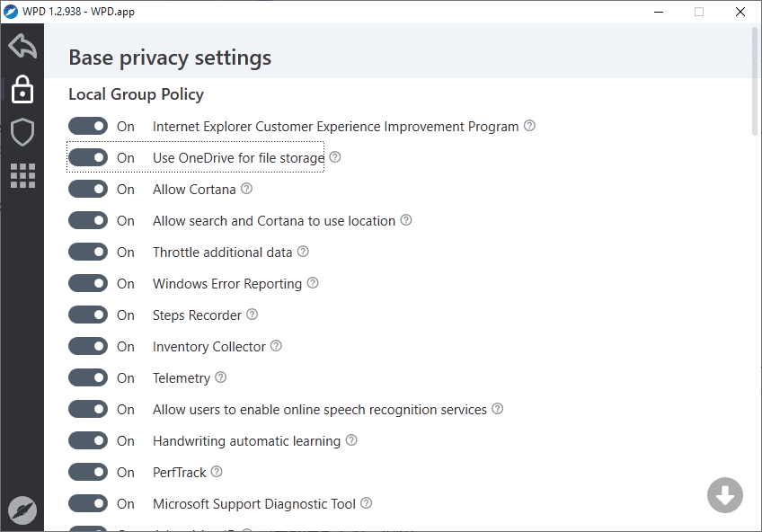
Task: Toggle Use OneDrive for file storage
Action: point(88,158)
